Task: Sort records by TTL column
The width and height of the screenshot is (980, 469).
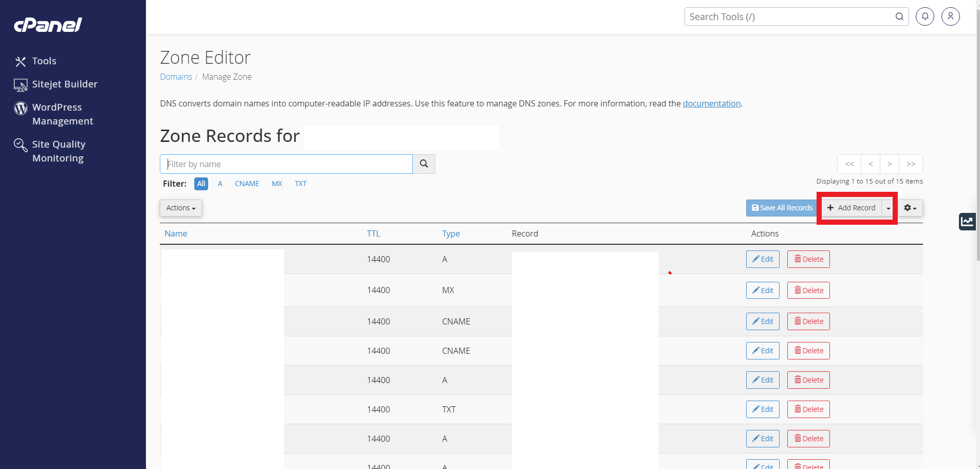Action: tap(374, 233)
